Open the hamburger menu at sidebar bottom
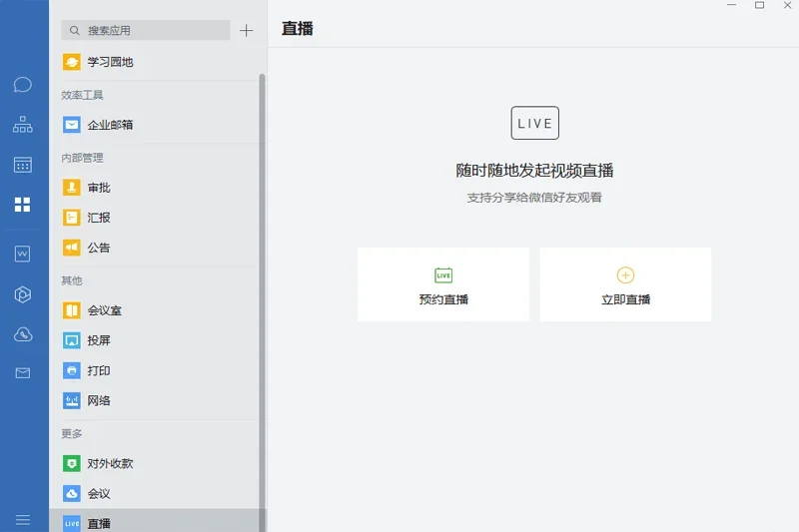Image resolution: width=799 pixels, height=532 pixels. [22, 520]
